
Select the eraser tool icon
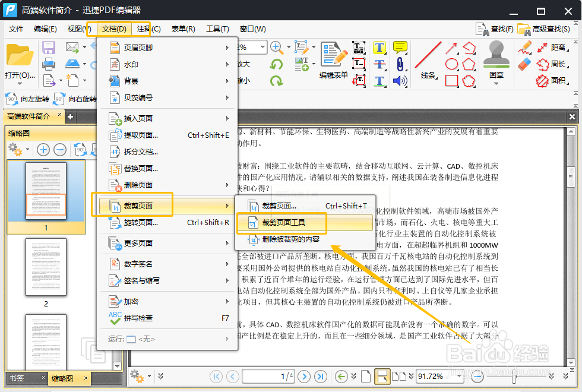click(x=524, y=64)
